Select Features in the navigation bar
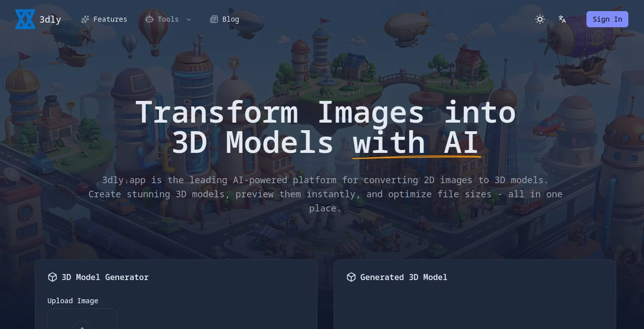 (x=110, y=19)
